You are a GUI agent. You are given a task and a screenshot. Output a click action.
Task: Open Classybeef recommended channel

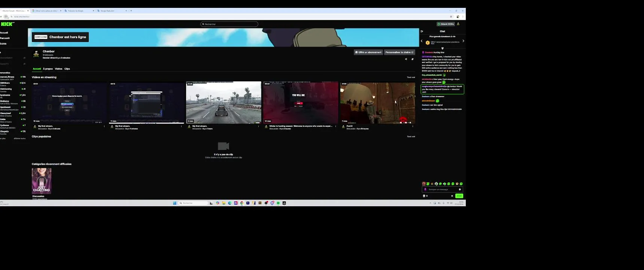point(13,114)
